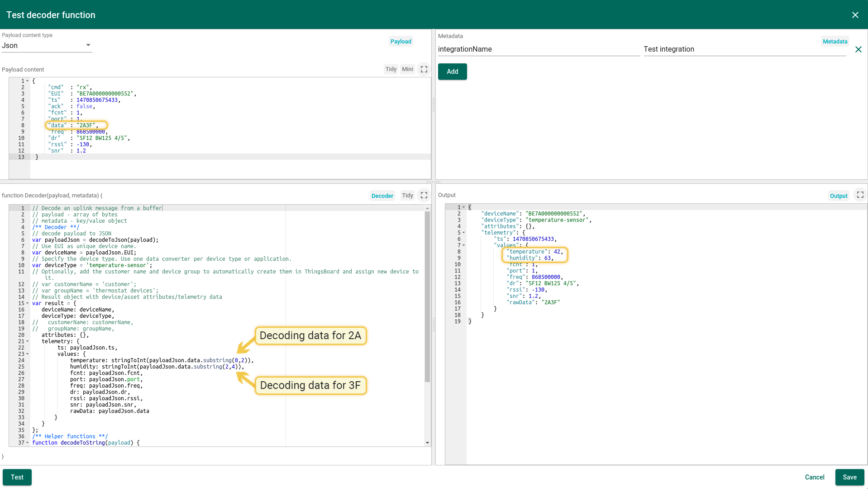
Task: Expand decoder function editor to fullscreen
Action: [424, 195]
